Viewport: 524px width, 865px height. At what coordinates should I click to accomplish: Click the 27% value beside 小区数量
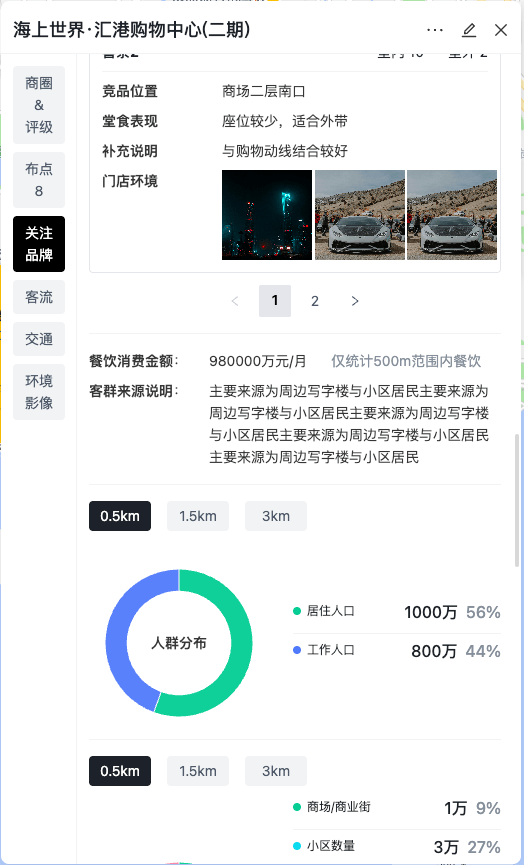click(484, 847)
